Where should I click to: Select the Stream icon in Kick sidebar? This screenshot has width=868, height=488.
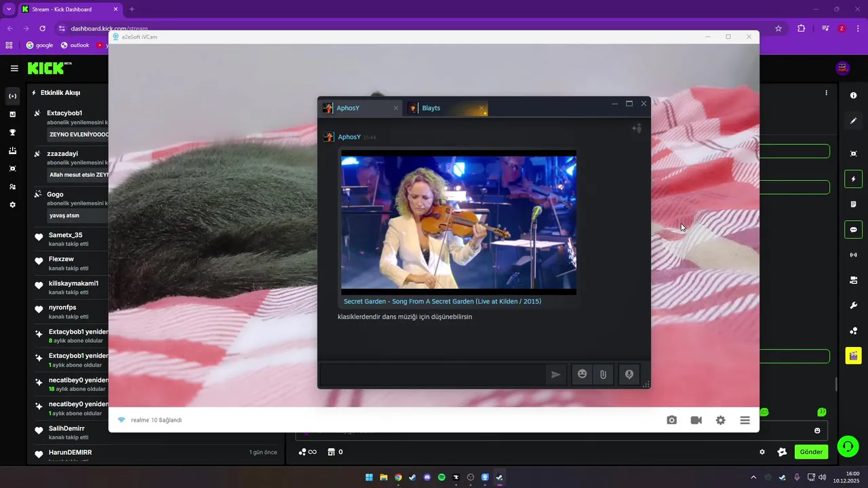[x=12, y=96]
